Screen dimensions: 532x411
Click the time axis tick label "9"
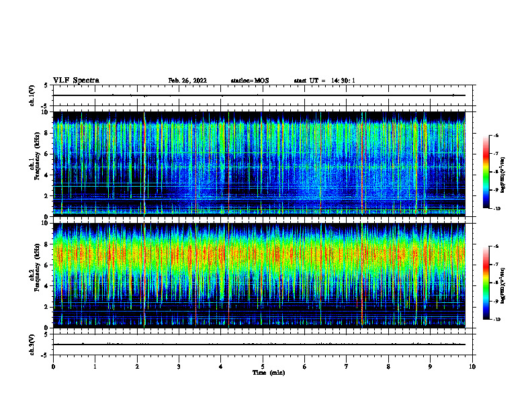click(430, 367)
